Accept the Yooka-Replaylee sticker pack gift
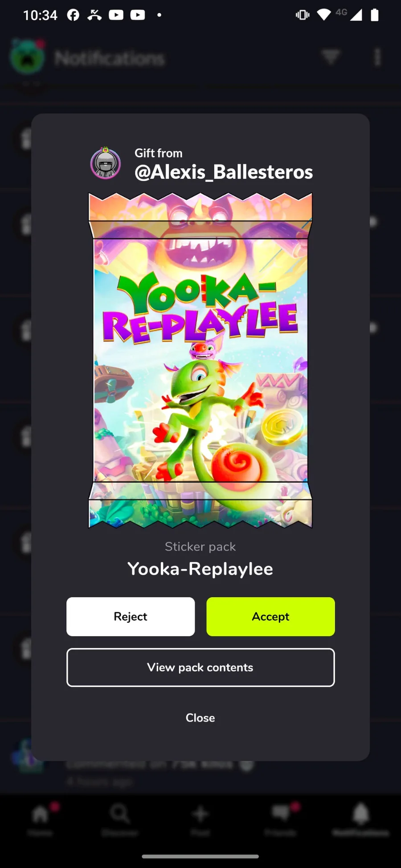Screen dimensions: 401x868 pyautogui.click(x=270, y=617)
